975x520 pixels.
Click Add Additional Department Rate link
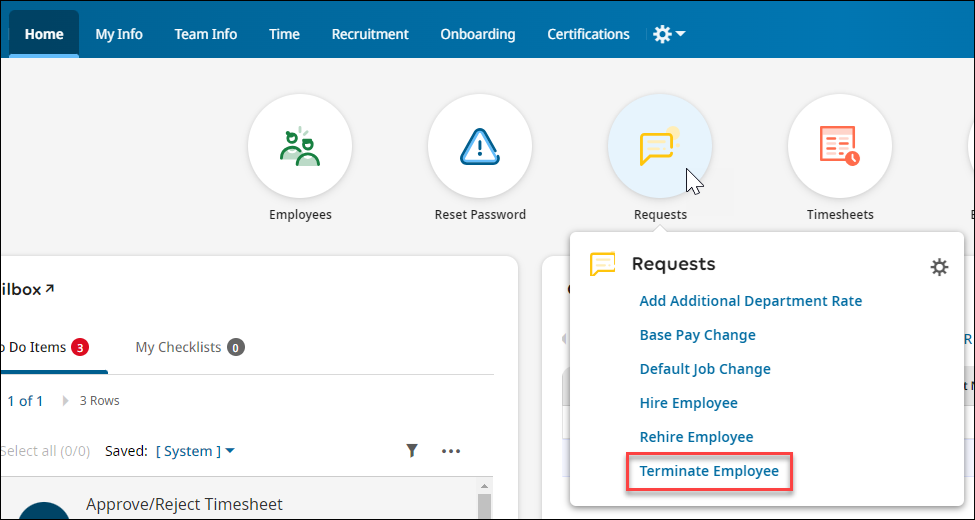point(751,301)
